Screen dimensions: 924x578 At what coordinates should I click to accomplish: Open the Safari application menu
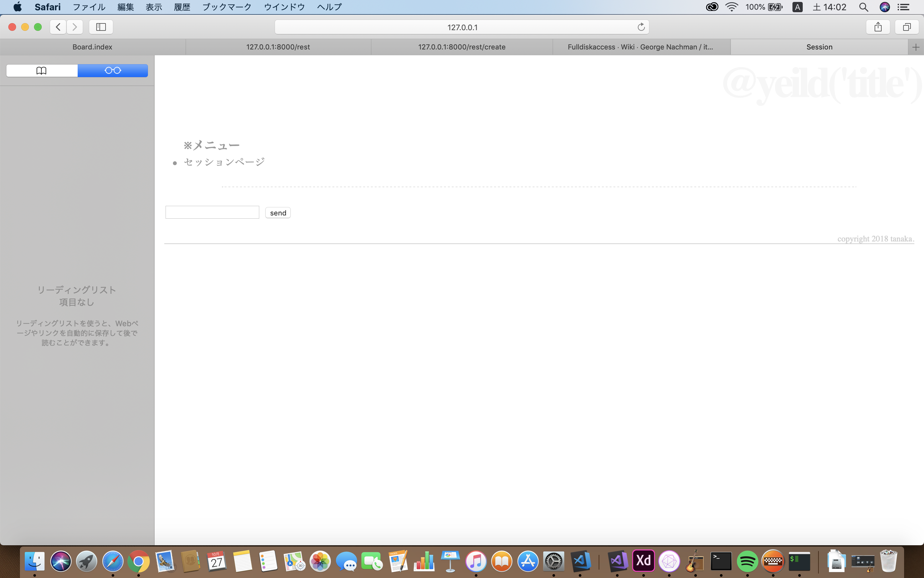[x=47, y=7]
